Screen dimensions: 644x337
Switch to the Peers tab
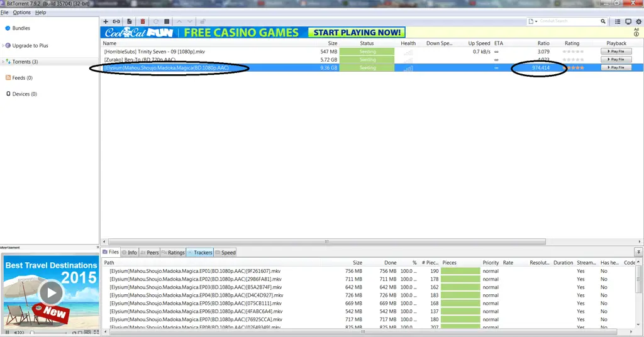click(x=150, y=253)
